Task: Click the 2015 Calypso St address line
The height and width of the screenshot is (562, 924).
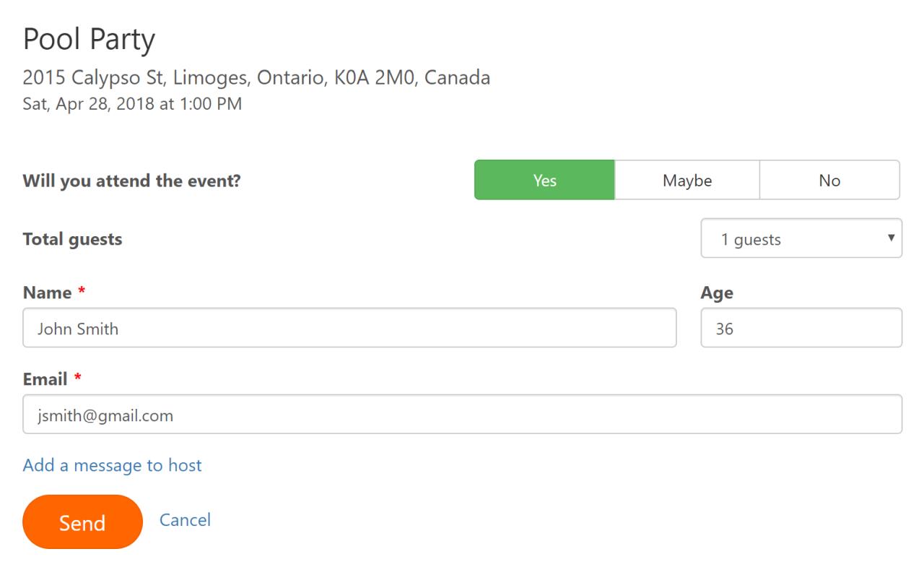Action: [256, 77]
